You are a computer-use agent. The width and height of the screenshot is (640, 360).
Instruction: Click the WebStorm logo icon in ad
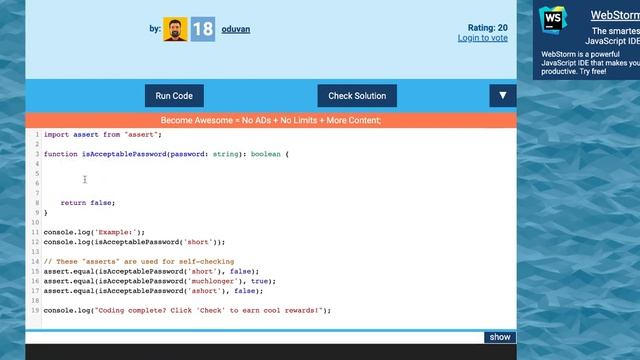(553, 20)
